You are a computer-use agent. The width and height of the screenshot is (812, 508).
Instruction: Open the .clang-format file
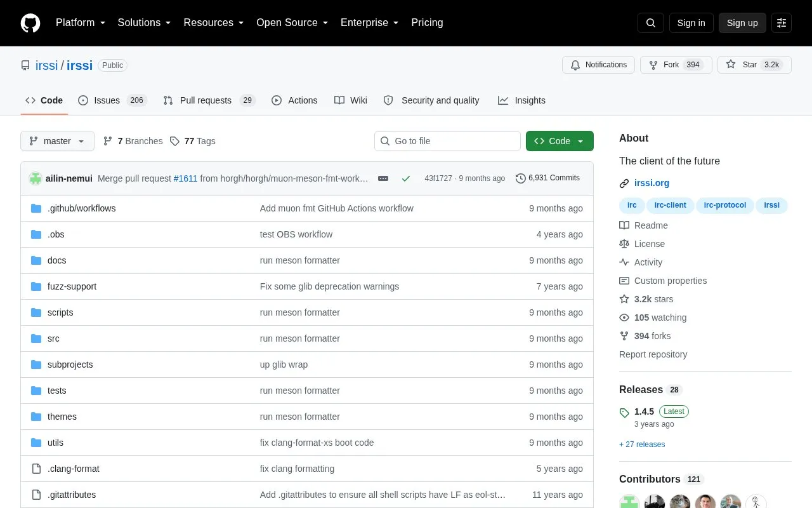click(74, 469)
